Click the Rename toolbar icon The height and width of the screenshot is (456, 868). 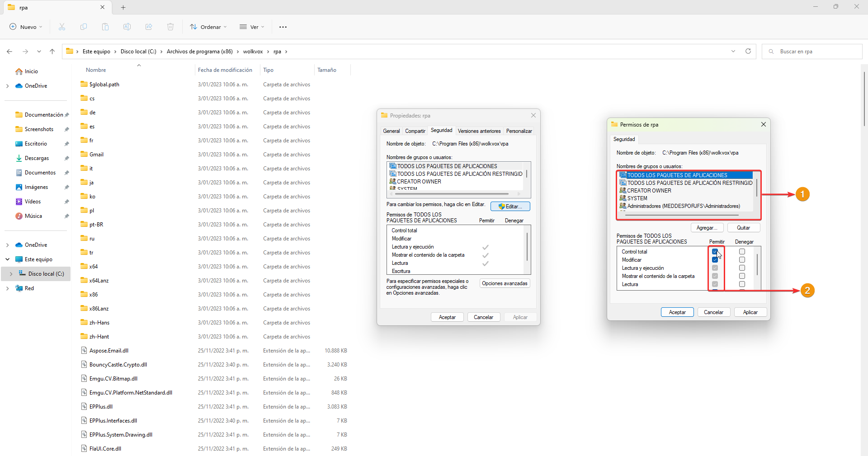(127, 27)
